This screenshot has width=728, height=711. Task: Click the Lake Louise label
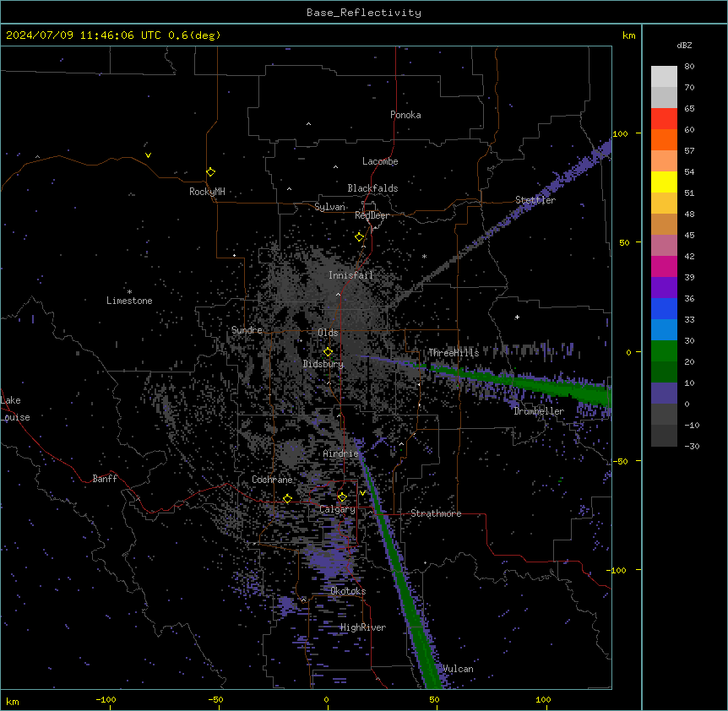pos(15,409)
